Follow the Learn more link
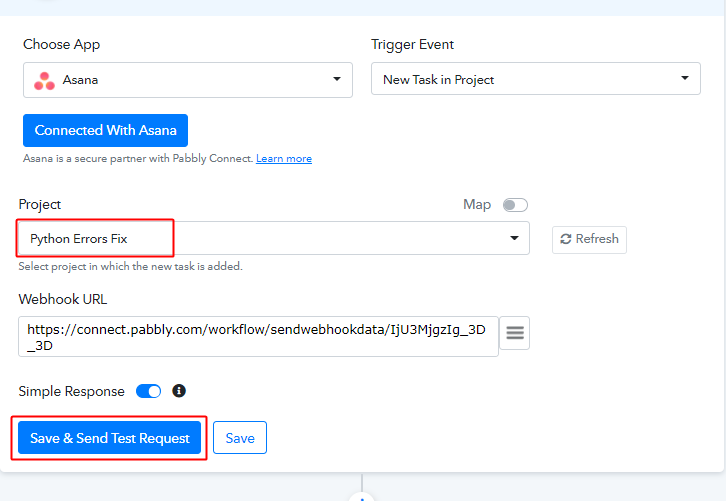The image size is (726, 501). 284,159
